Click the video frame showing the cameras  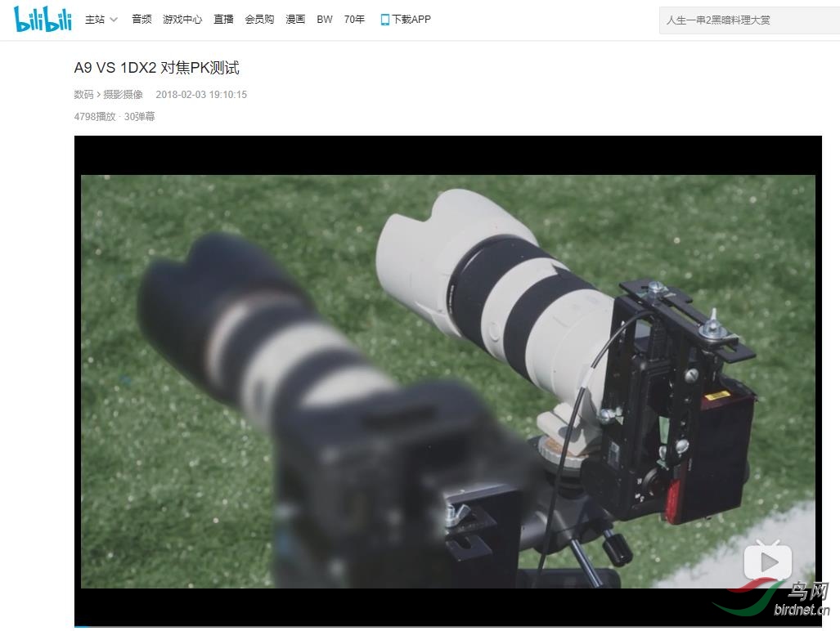coord(447,381)
